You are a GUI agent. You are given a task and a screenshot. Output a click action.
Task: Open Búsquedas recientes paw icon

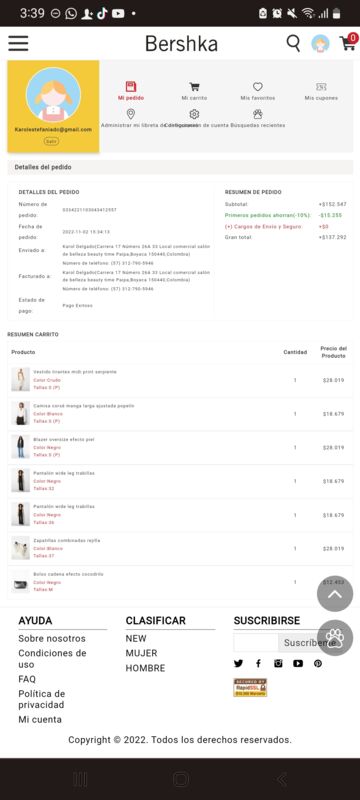258,114
